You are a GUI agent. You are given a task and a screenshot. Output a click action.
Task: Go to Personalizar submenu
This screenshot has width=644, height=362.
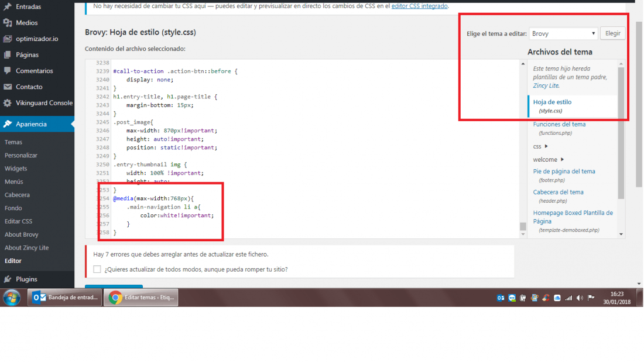click(x=21, y=155)
